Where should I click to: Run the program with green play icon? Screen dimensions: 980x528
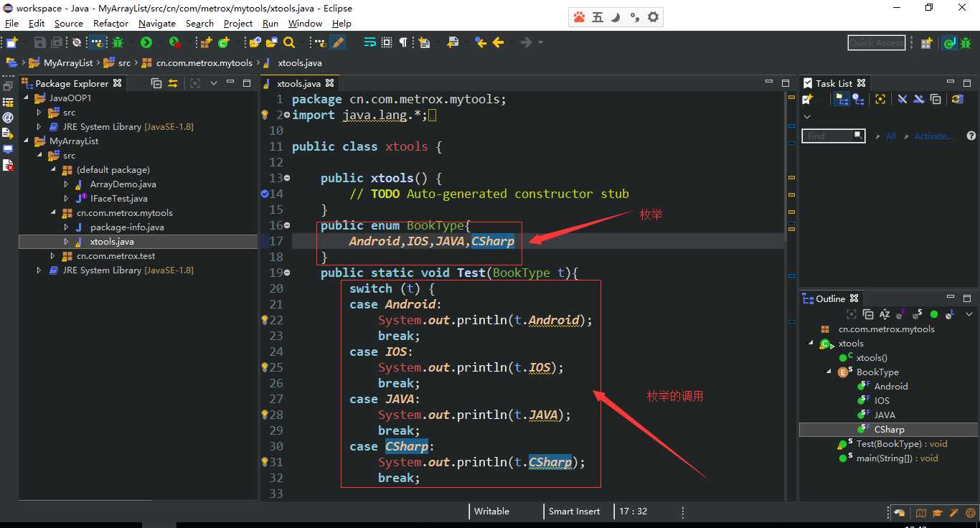[146, 43]
